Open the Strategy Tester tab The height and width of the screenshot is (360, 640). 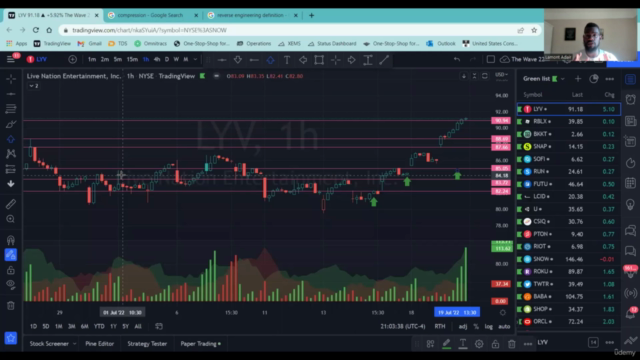(147, 344)
